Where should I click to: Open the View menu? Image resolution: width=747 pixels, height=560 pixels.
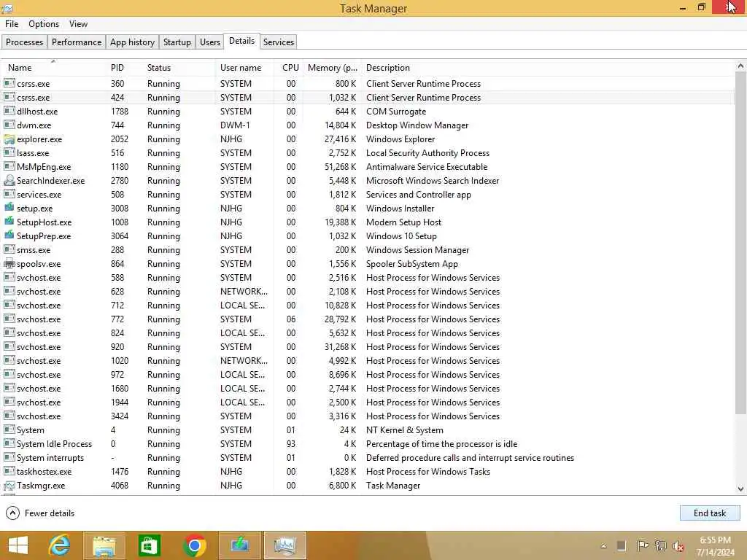[x=78, y=24]
